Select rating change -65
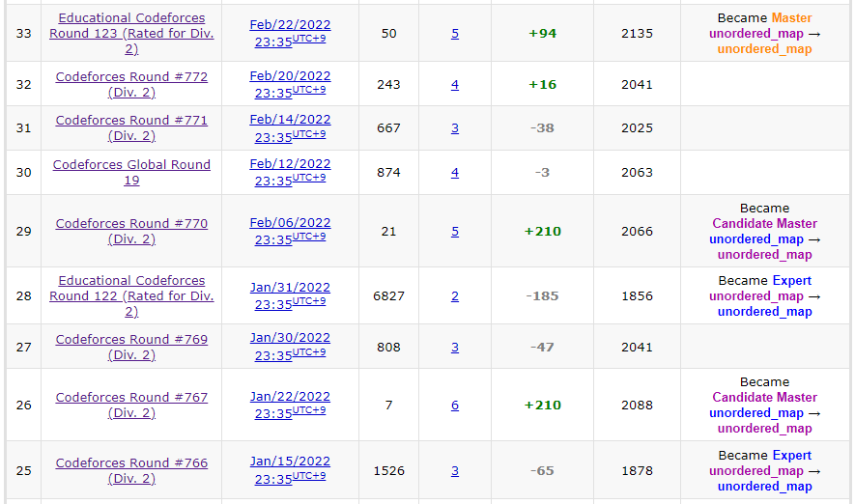Screen dimensions: 855x504 coord(543,471)
